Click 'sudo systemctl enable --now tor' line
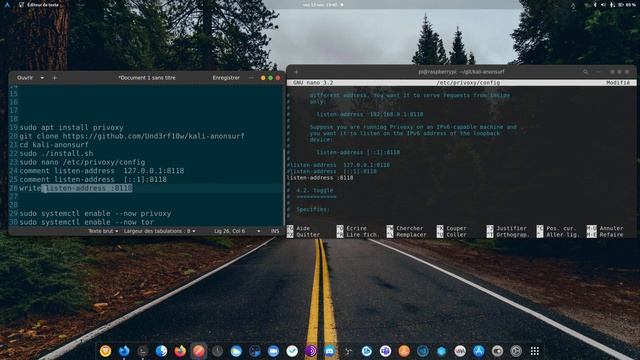640x360 pixels. [x=87, y=222]
